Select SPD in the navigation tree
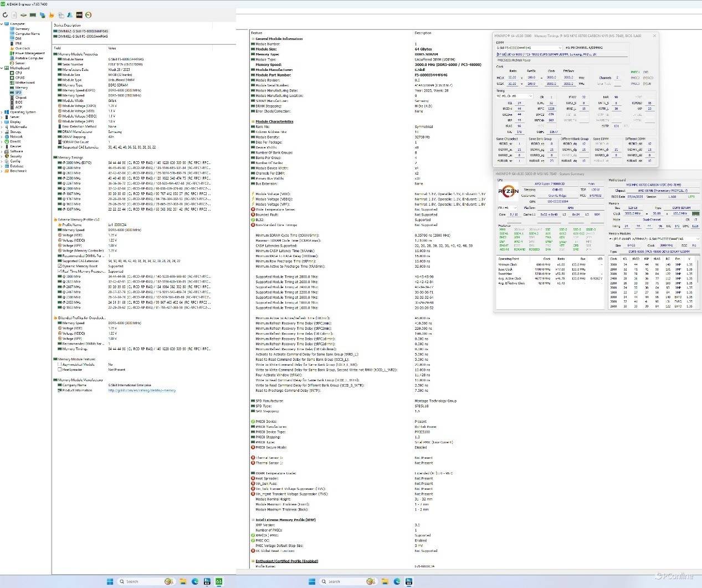The image size is (702, 588). coord(18,93)
